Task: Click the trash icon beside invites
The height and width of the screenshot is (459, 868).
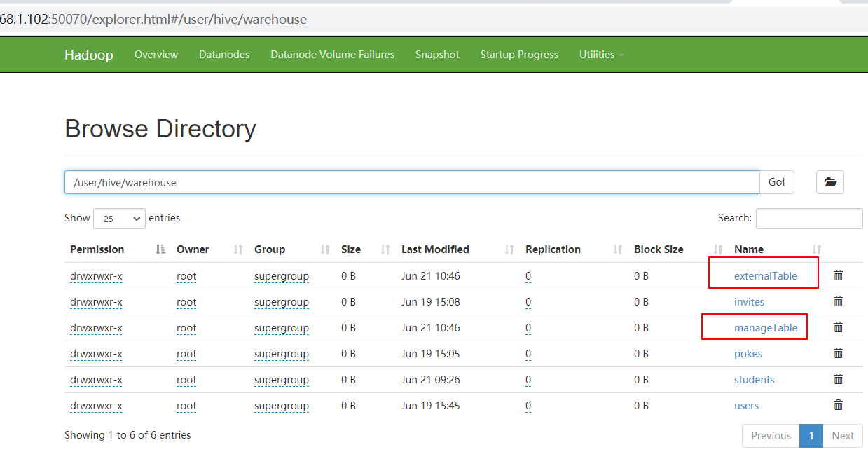Action: pos(838,301)
